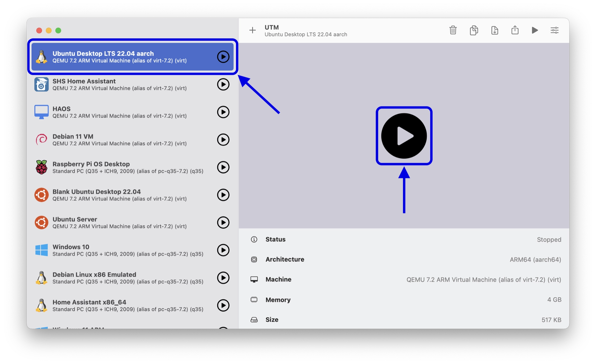The height and width of the screenshot is (364, 596).
Task: Click the '517 KB' size value
Action: pyautogui.click(x=551, y=320)
